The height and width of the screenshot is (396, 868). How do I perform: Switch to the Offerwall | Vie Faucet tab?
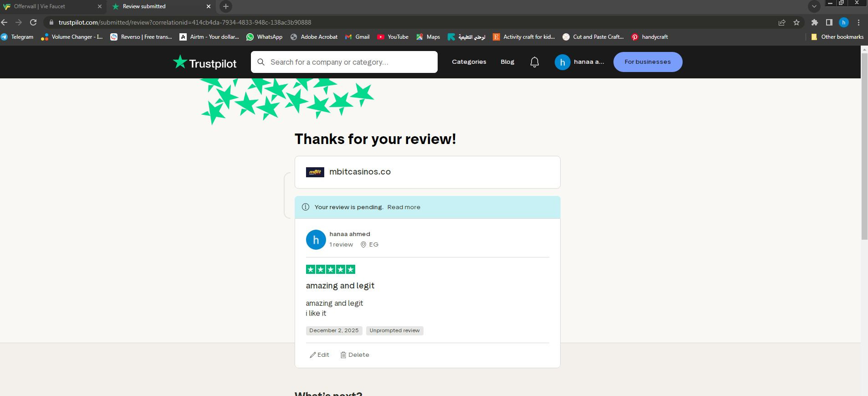(x=49, y=6)
